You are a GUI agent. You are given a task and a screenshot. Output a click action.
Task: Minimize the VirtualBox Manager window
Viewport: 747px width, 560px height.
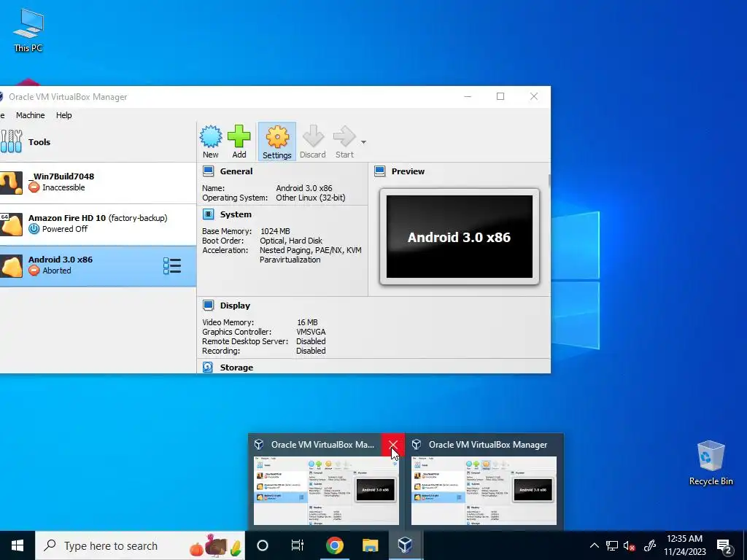tap(468, 96)
